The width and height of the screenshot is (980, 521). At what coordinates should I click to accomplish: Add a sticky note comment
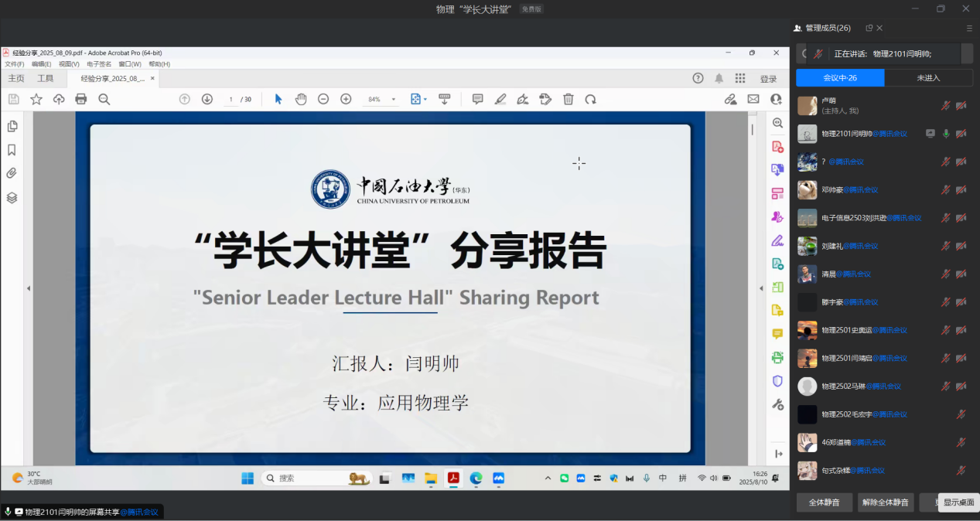coord(477,99)
